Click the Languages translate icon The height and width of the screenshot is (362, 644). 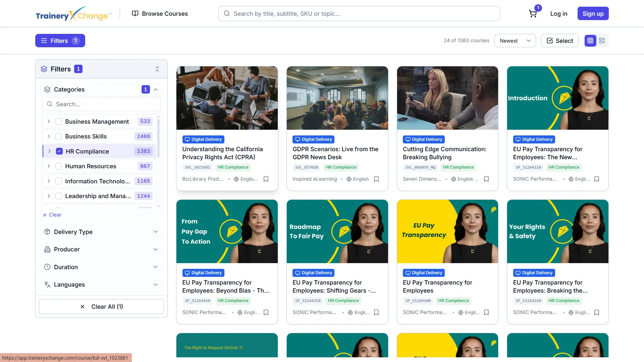click(47, 285)
